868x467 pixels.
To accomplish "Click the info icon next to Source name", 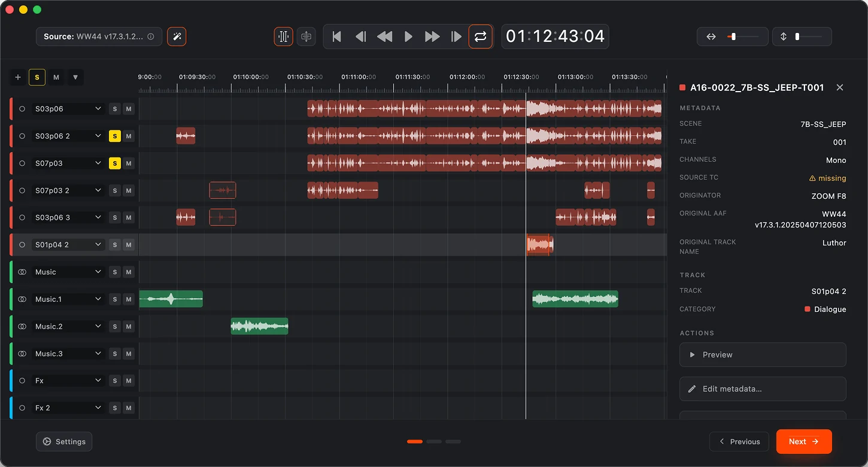I will point(151,37).
